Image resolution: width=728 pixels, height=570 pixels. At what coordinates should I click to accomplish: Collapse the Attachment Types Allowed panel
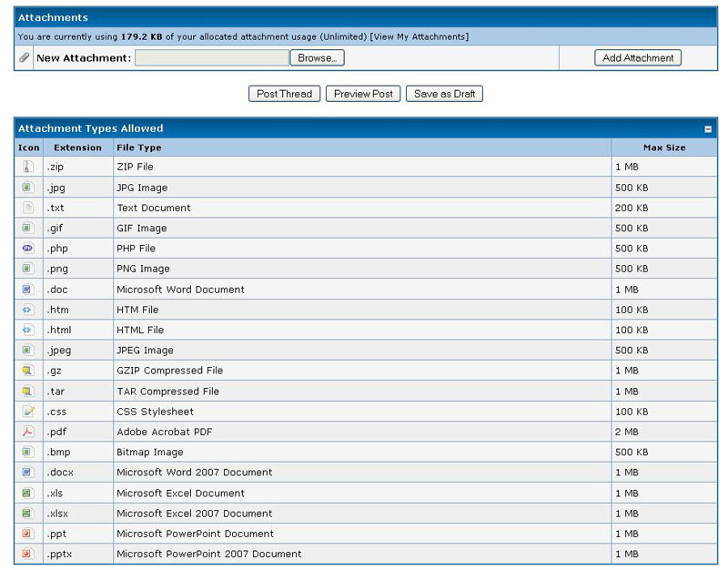coord(708,129)
